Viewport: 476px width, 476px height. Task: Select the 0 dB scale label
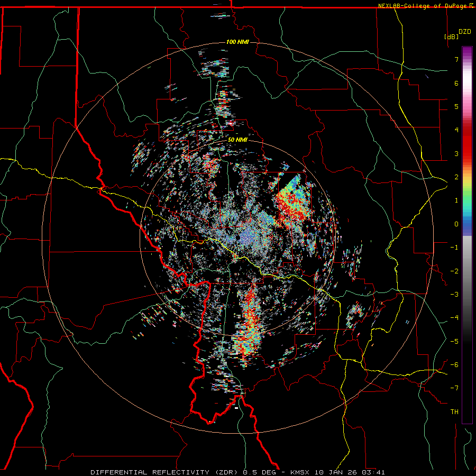point(456,224)
